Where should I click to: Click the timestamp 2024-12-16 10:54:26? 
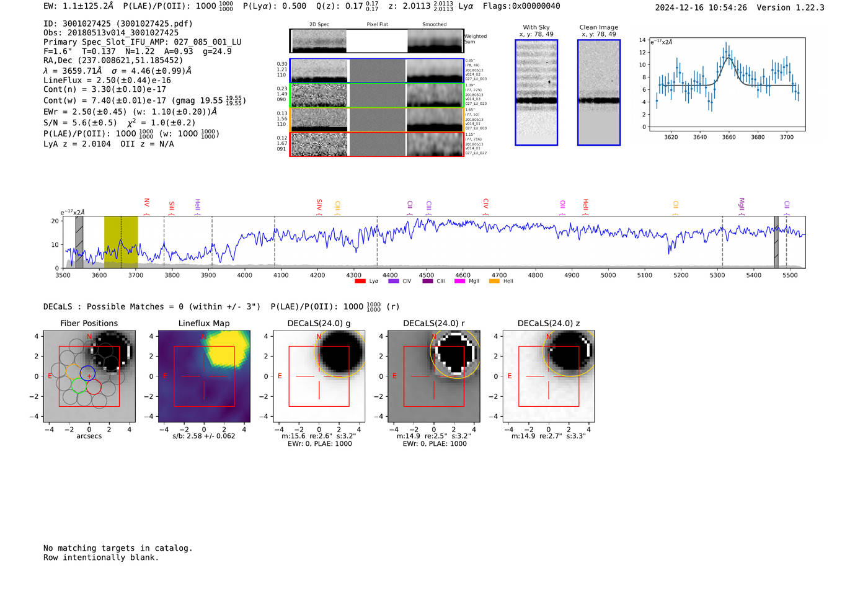point(701,7)
